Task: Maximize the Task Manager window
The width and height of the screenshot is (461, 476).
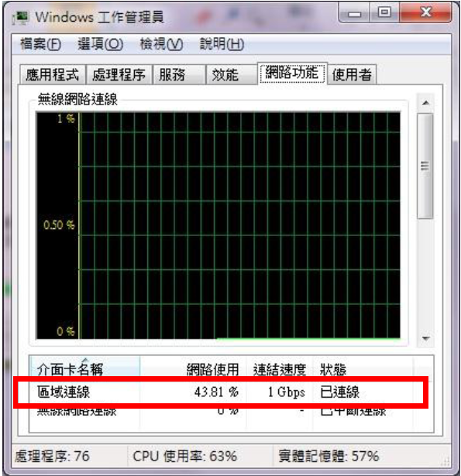Action: pos(384,12)
